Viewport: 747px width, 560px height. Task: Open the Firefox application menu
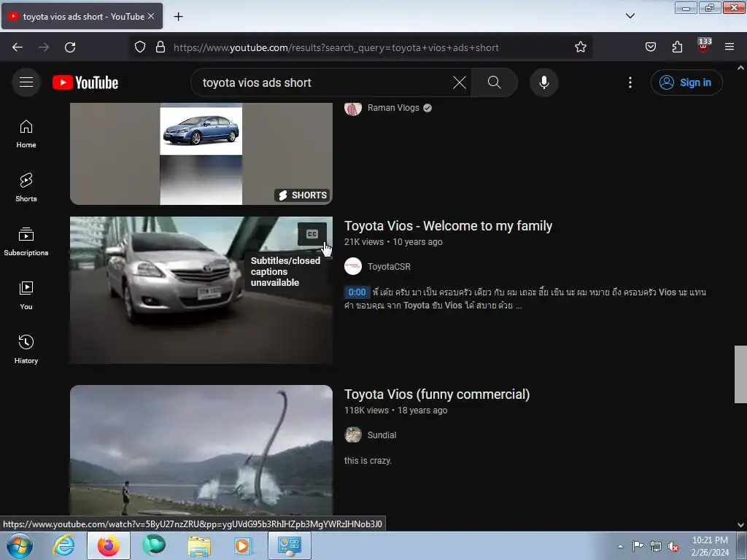(x=729, y=47)
